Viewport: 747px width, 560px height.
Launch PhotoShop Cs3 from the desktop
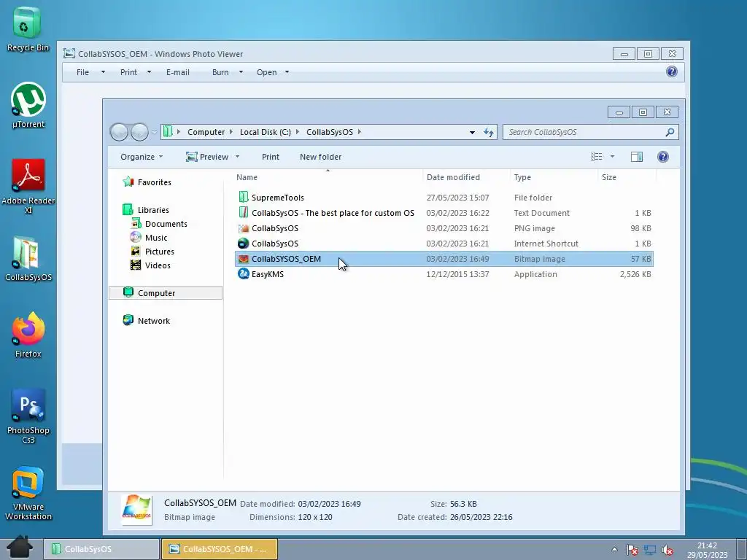tap(28, 416)
